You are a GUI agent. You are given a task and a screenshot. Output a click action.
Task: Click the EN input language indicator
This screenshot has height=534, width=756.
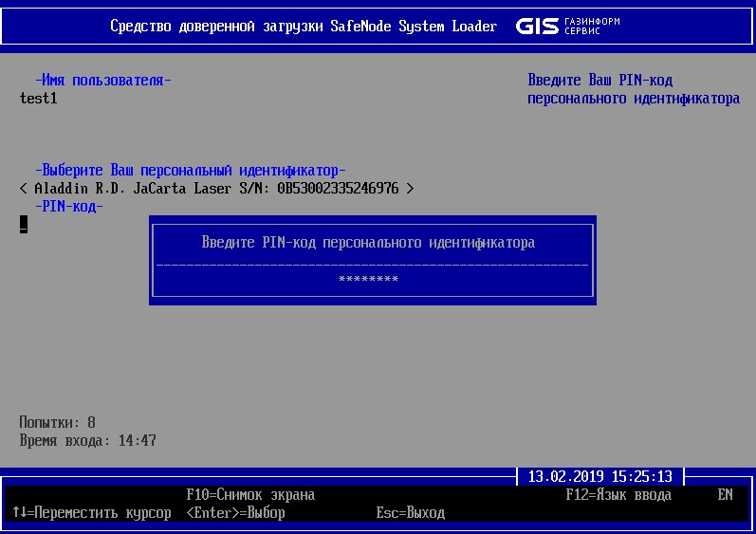click(725, 495)
